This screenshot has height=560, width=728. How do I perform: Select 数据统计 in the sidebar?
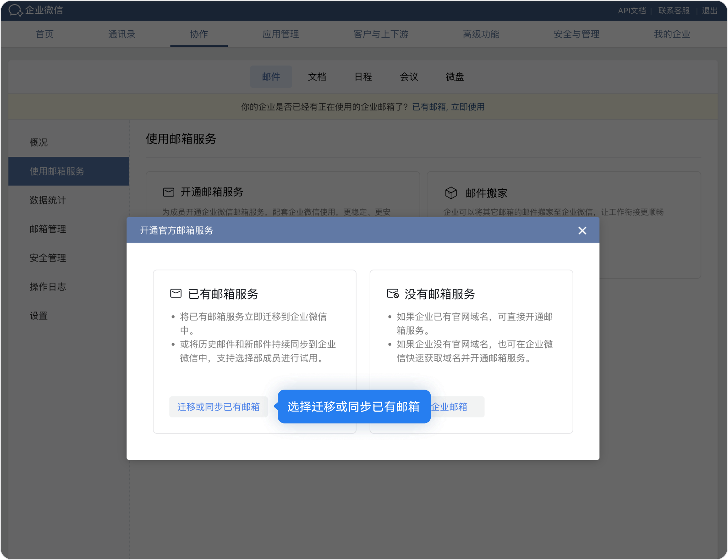click(x=48, y=200)
